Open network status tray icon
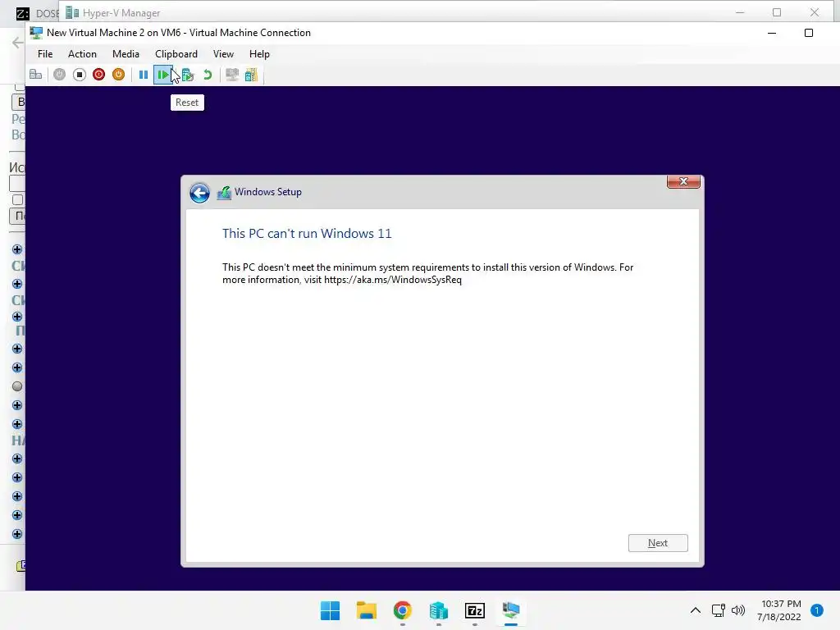Image resolution: width=840 pixels, height=630 pixels. click(x=719, y=610)
